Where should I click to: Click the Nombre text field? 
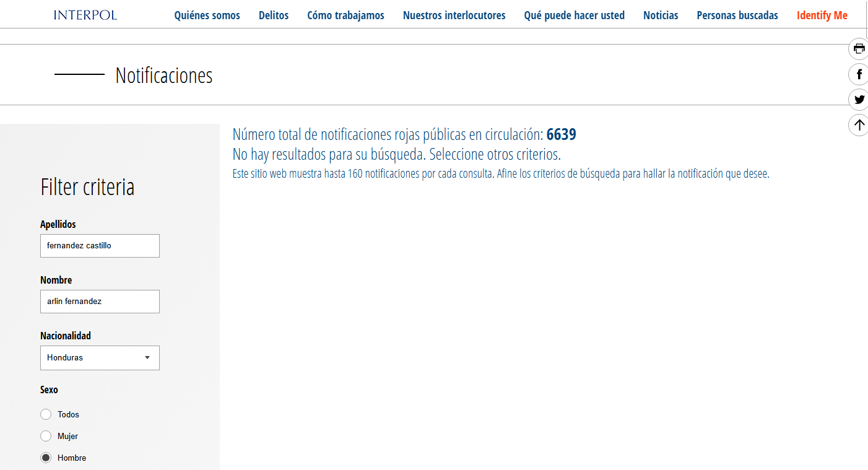tap(100, 302)
